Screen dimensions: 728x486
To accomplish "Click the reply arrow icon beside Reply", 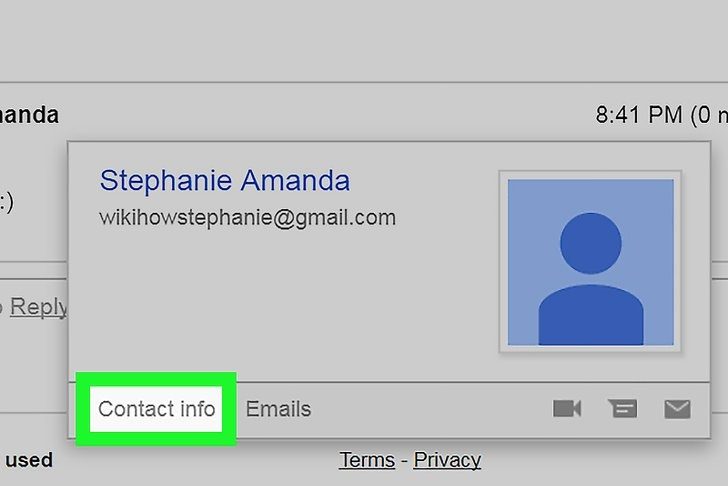I will [x=1, y=307].
